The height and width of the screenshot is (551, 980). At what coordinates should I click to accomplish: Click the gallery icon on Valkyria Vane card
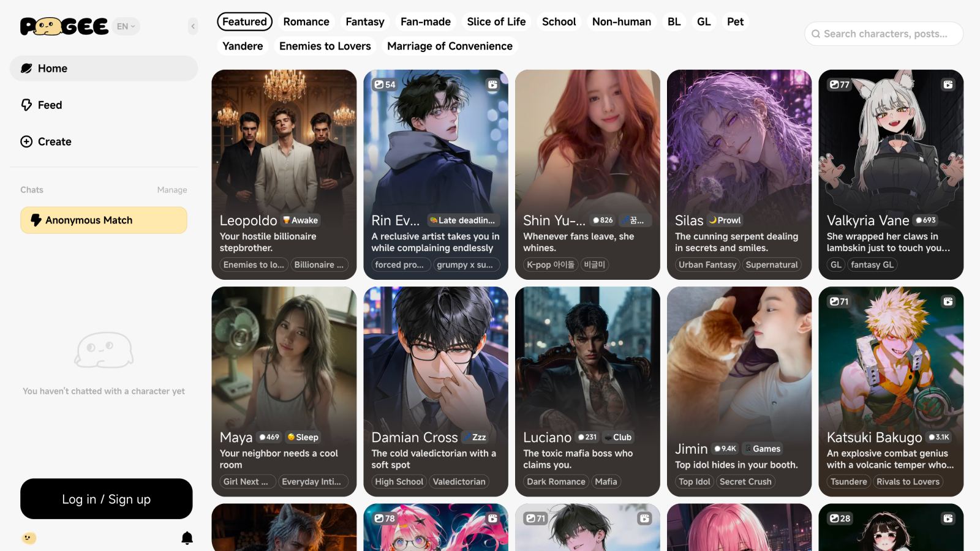(948, 84)
